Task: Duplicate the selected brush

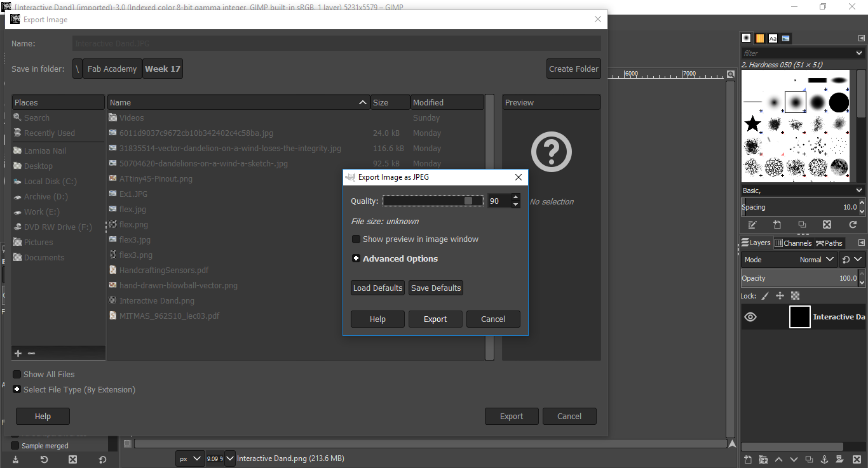Action: [x=802, y=225]
